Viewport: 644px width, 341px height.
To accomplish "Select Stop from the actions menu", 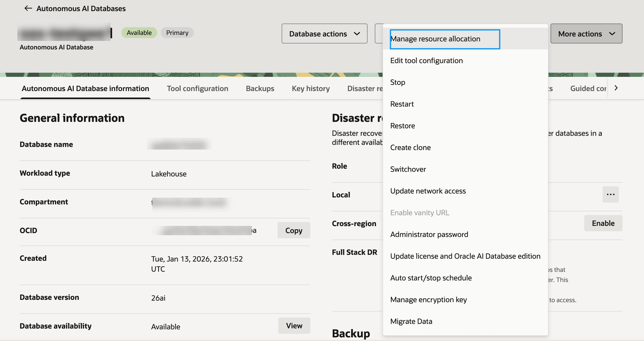I will pos(398,82).
